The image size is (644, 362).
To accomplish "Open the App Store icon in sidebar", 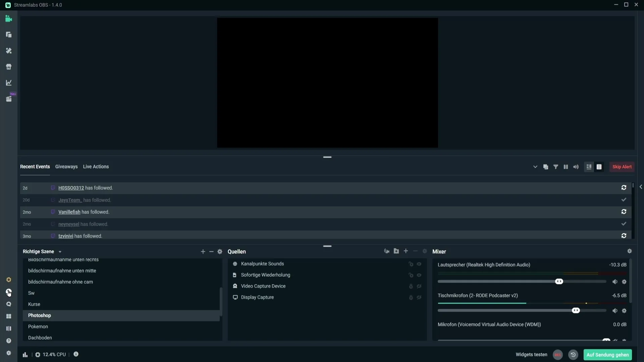I will (9, 67).
